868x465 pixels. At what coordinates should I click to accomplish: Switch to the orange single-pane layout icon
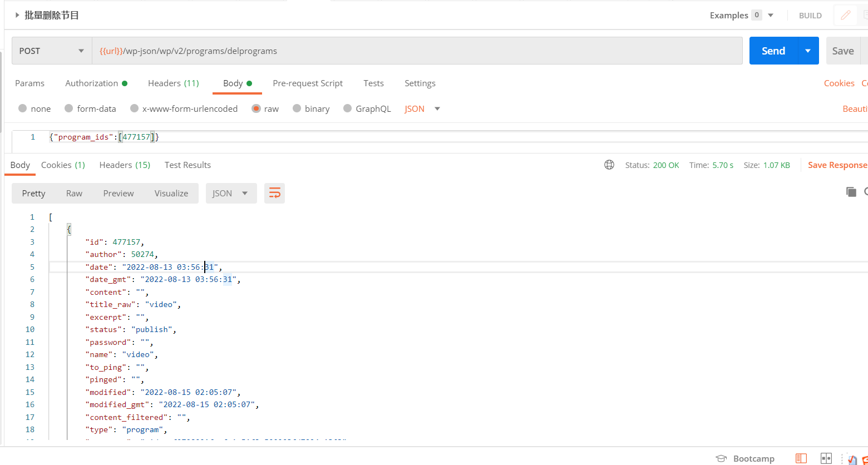click(801, 458)
